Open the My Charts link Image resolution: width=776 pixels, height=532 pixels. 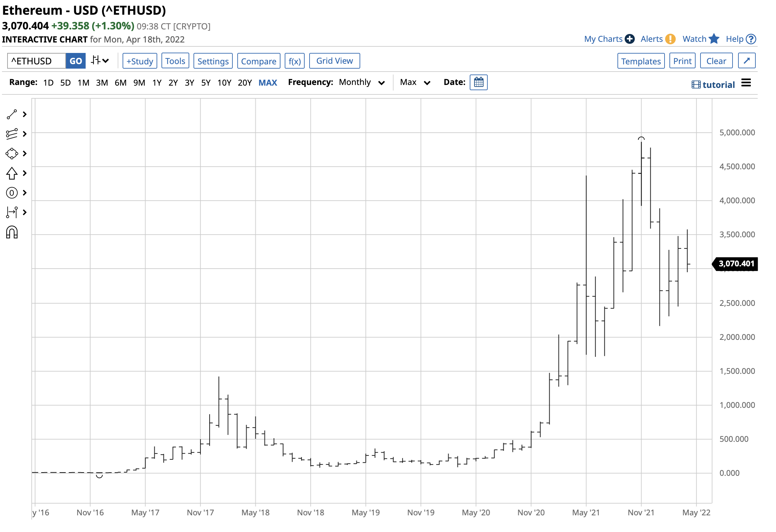tap(603, 39)
